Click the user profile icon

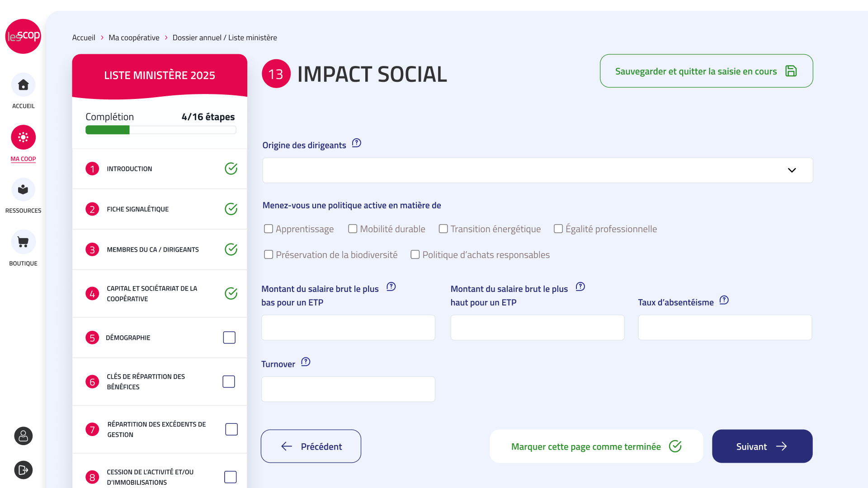click(23, 436)
